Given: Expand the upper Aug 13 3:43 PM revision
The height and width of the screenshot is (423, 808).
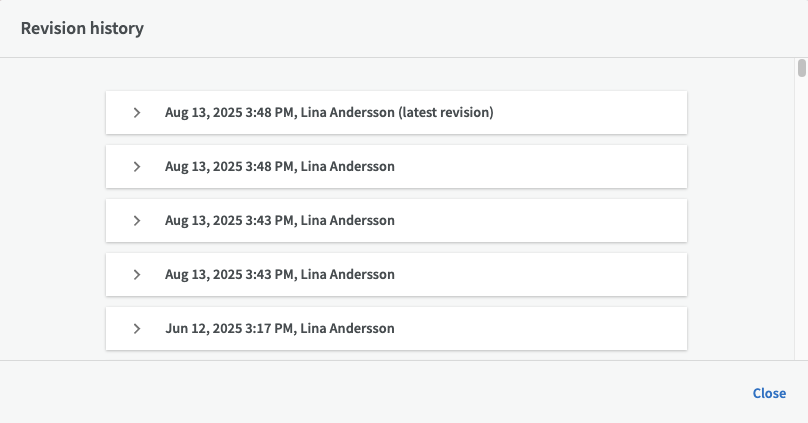Looking at the screenshot, I should pos(137,220).
